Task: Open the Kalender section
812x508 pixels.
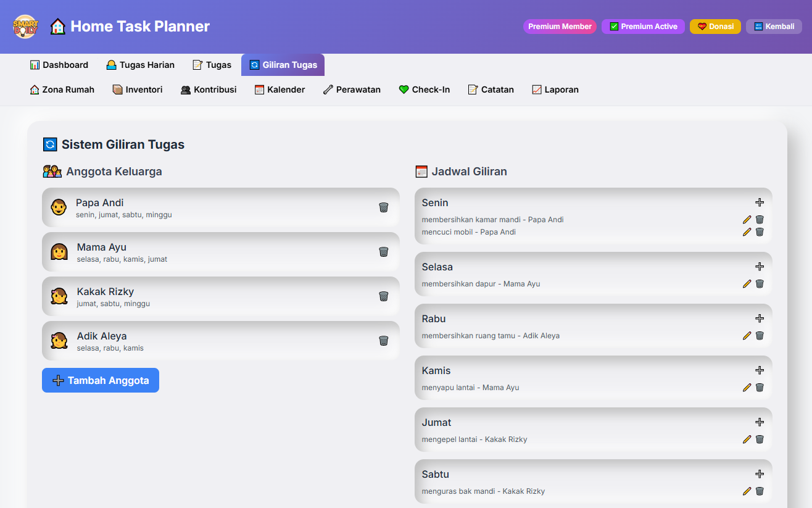Action: [280, 90]
